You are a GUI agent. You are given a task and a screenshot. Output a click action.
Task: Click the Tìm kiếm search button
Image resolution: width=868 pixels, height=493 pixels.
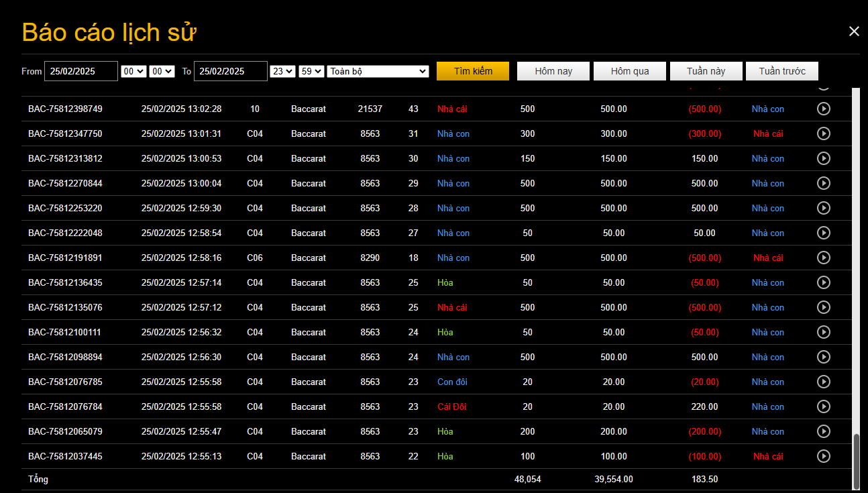473,71
